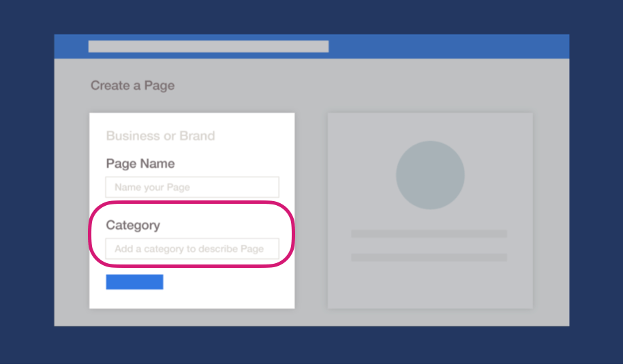Open the 'Add a category to describe Page' field
623x364 pixels.
(x=192, y=249)
